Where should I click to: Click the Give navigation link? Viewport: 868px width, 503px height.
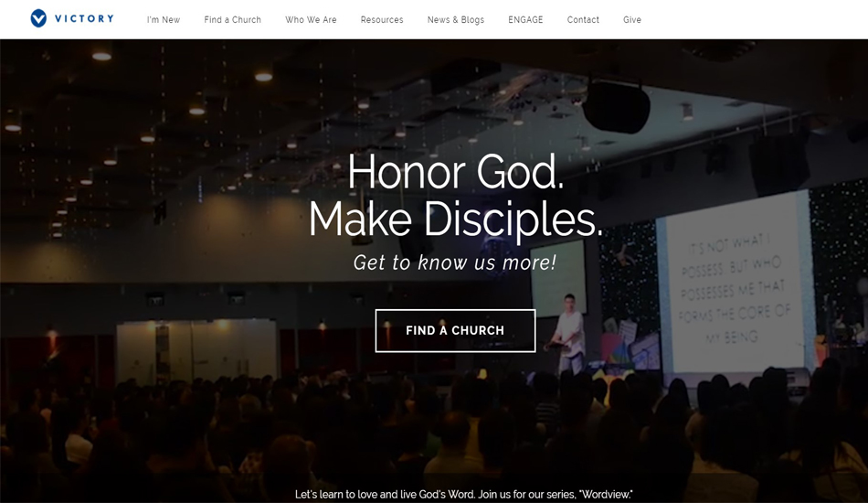point(631,19)
